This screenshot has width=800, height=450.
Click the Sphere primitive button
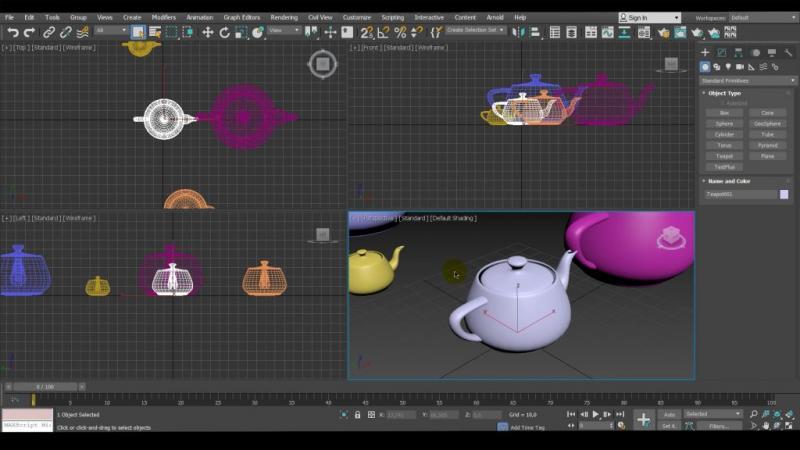coord(725,123)
